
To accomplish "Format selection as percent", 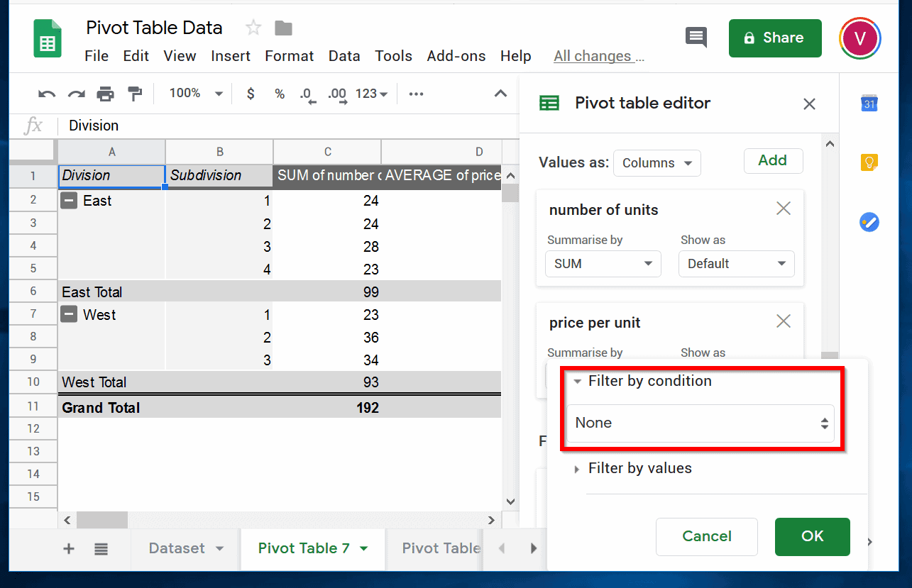I will pos(279,93).
